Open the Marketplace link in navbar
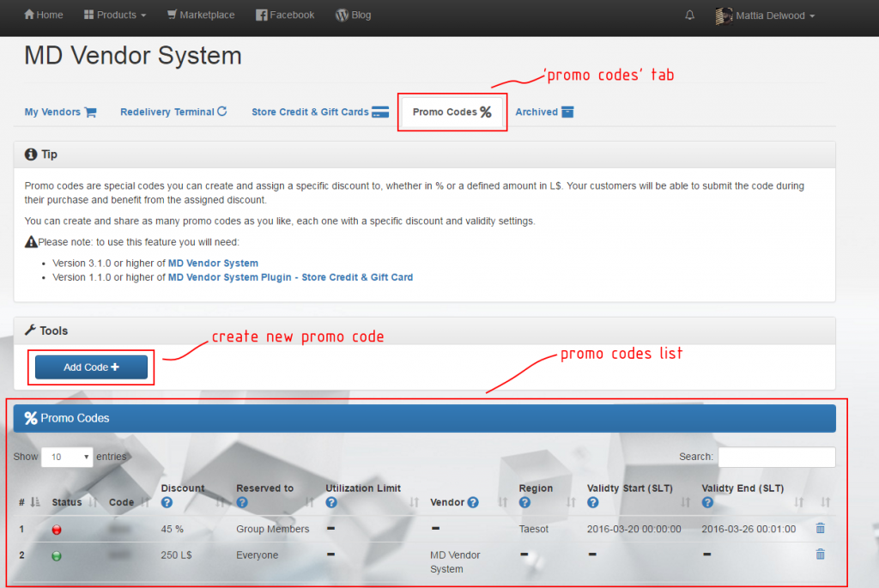This screenshot has width=879, height=588. pos(201,15)
